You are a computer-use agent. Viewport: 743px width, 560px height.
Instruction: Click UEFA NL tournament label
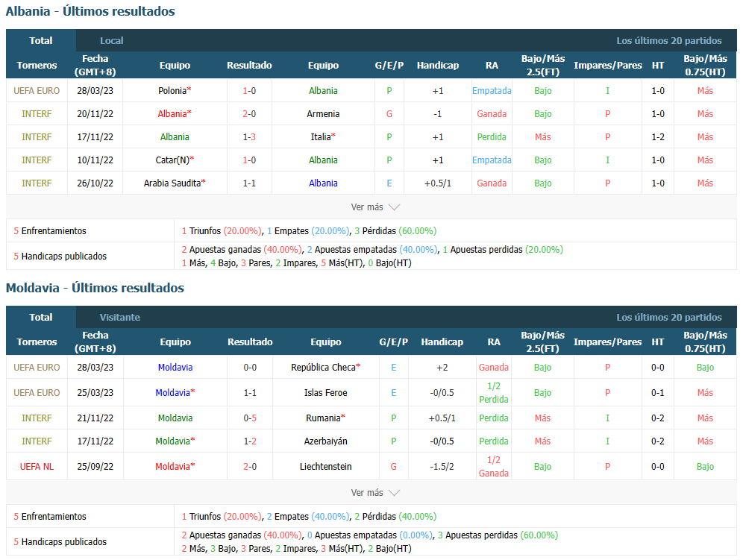point(37,467)
